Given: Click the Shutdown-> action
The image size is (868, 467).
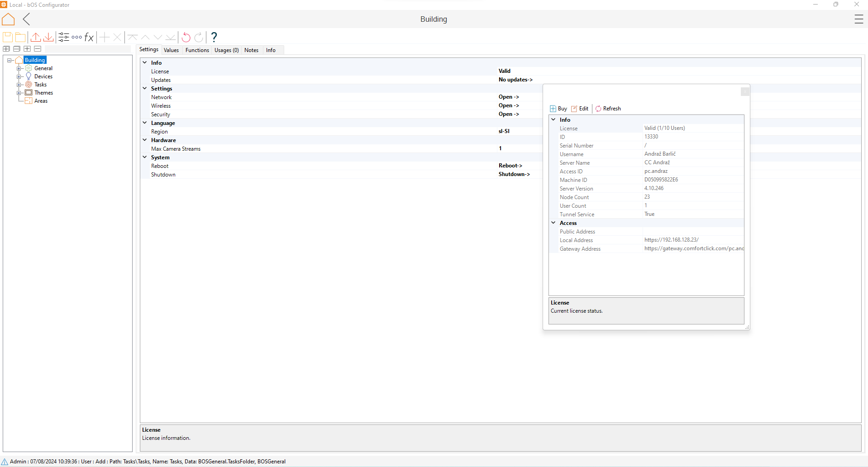Looking at the screenshot, I should pyautogui.click(x=514, y=174).
